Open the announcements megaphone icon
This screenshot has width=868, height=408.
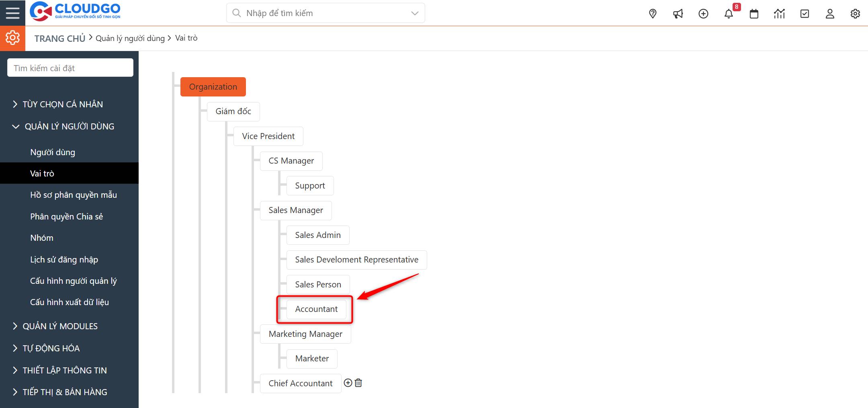pyautogui.click(x=678, y=13)
